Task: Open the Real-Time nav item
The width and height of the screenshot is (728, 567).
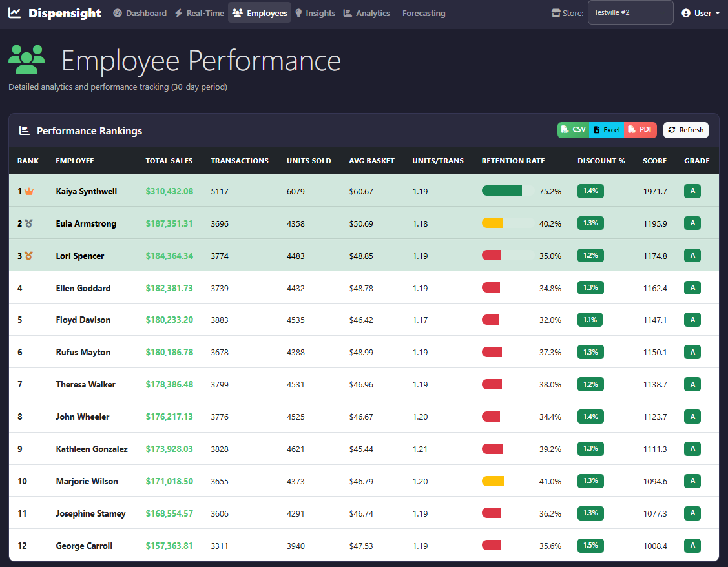Action: point(199,13)
